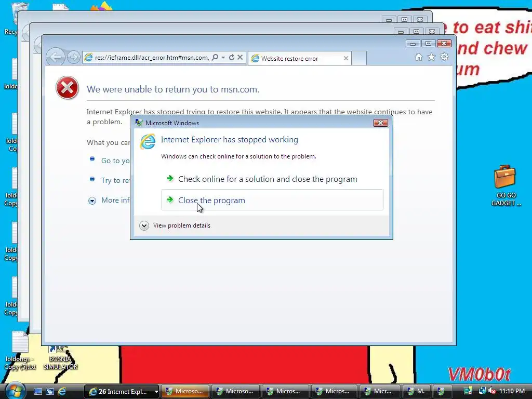Close the Microsoft Windows error dialog

coord(380,123)
